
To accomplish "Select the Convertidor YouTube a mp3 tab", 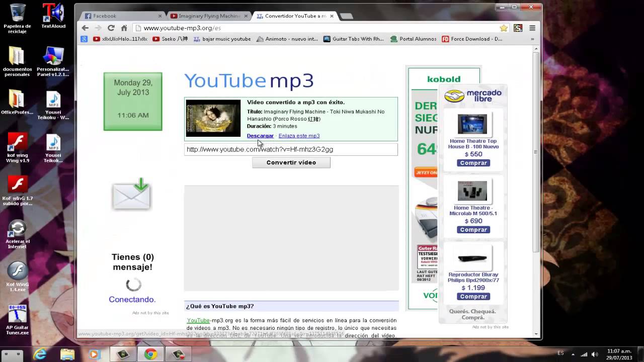I will point(295,16).
